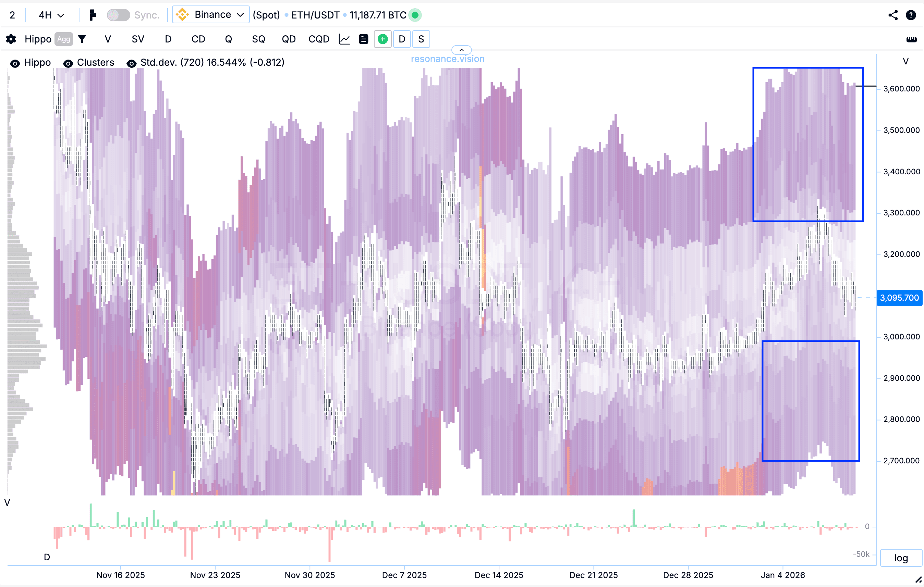The width and height of the screenshot is (924, 587).
Task: Toggle the Sync switch
Action: tap(118, 15)
